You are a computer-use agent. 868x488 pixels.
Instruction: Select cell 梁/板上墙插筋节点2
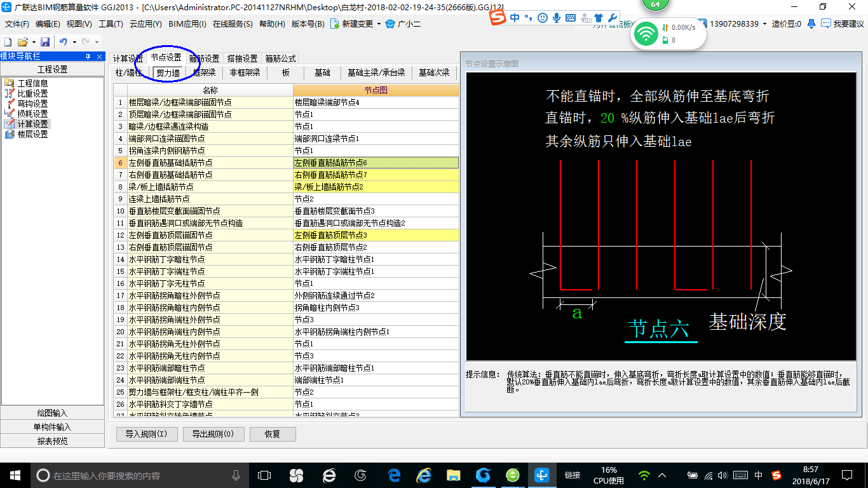[x=376, y=187]
